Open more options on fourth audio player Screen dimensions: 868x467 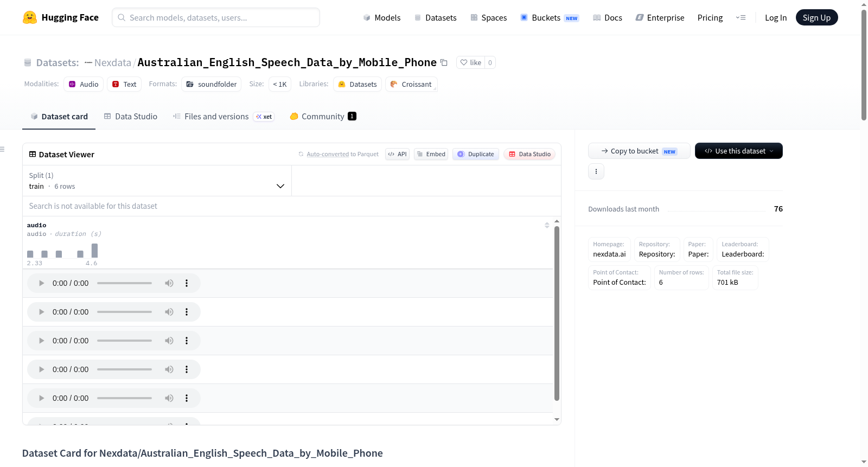[x=187, y=369]
